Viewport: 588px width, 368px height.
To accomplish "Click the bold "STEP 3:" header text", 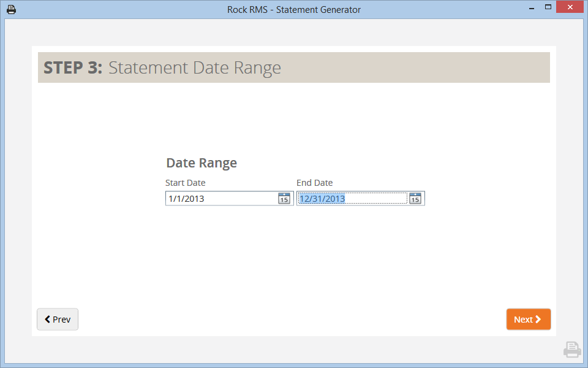I will tap(73, 67).
